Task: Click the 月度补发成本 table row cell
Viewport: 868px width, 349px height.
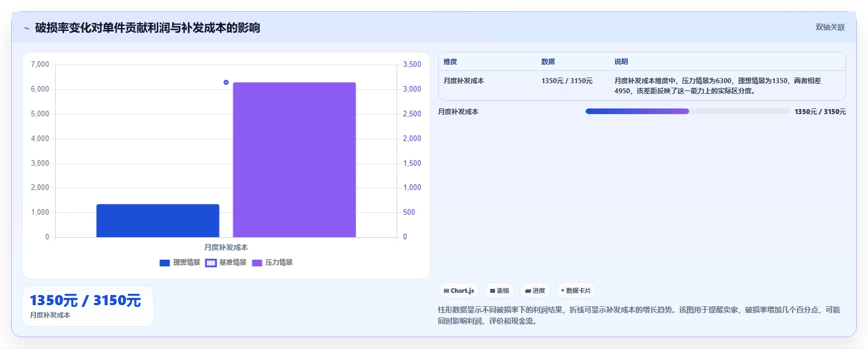Action: click(x=464, y=81)
